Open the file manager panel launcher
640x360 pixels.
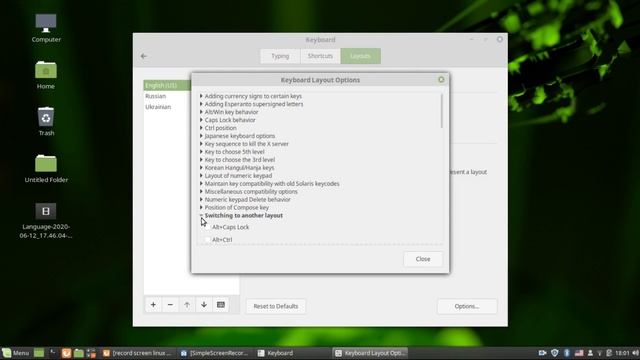point(79,353)
